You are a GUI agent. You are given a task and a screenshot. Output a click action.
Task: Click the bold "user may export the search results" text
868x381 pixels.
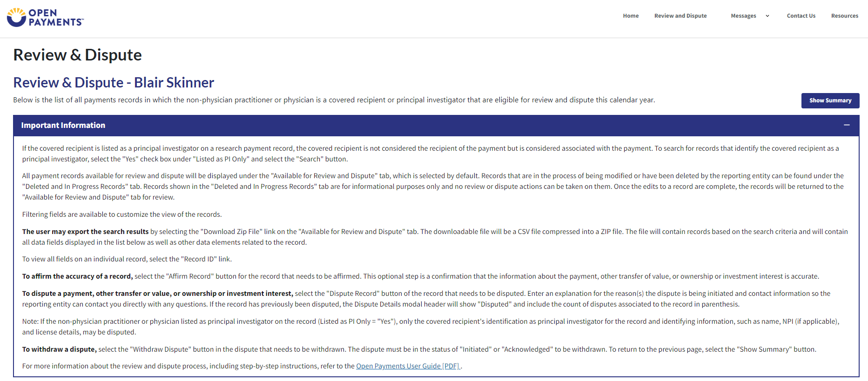pos(85,232)
